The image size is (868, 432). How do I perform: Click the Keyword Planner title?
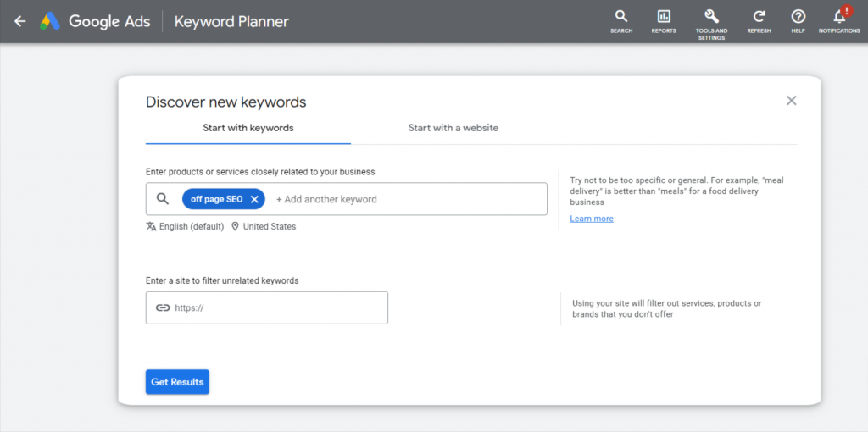point(231,21)
